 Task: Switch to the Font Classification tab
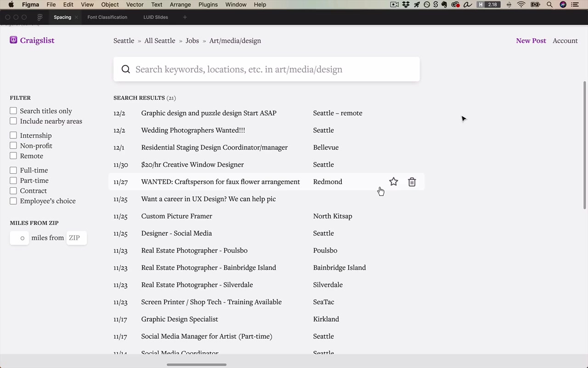tap(107, 17)
